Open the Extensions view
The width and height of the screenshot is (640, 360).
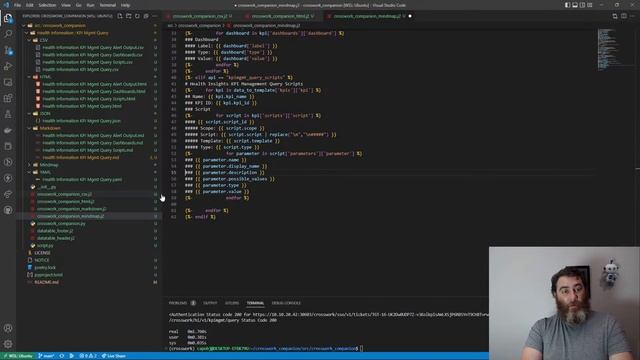[8, 98]
